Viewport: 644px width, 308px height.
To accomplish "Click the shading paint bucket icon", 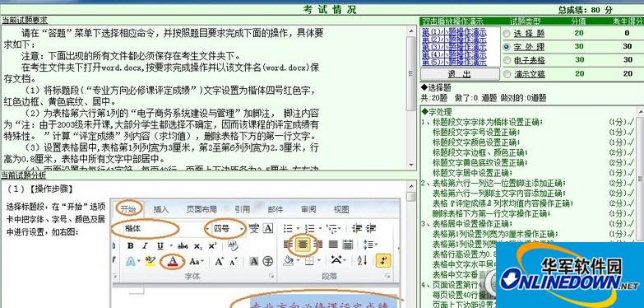I will (289, 260).
